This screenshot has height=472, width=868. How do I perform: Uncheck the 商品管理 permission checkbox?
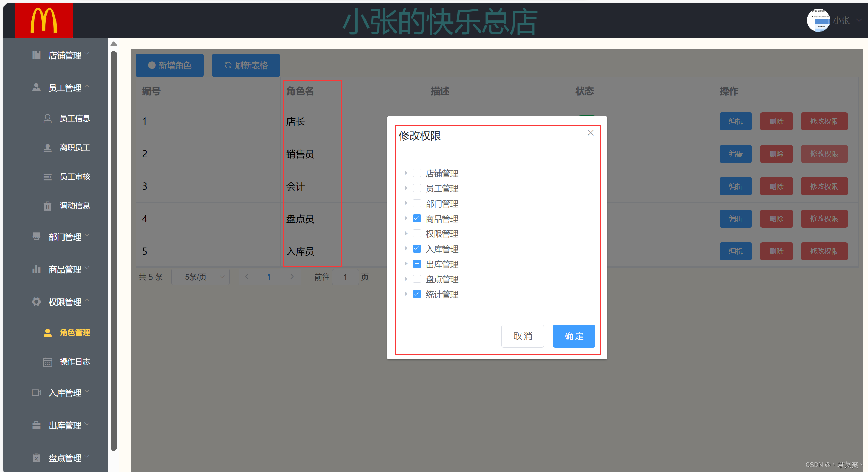tap(417, 218)
